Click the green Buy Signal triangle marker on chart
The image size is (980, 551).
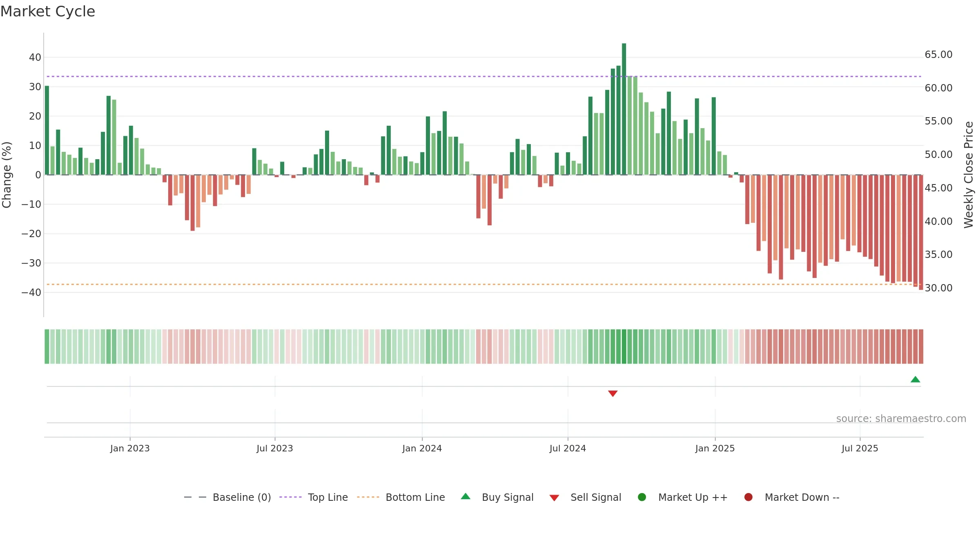tap(915, 380)
